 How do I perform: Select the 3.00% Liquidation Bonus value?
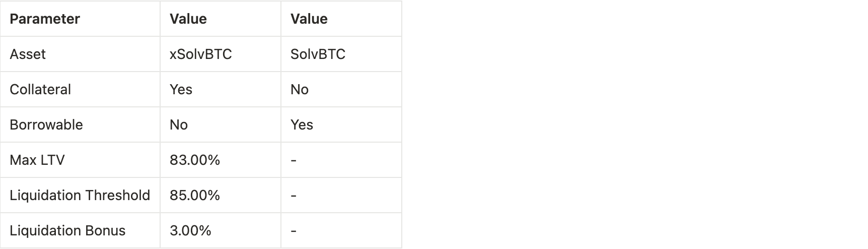click(190, 231)
